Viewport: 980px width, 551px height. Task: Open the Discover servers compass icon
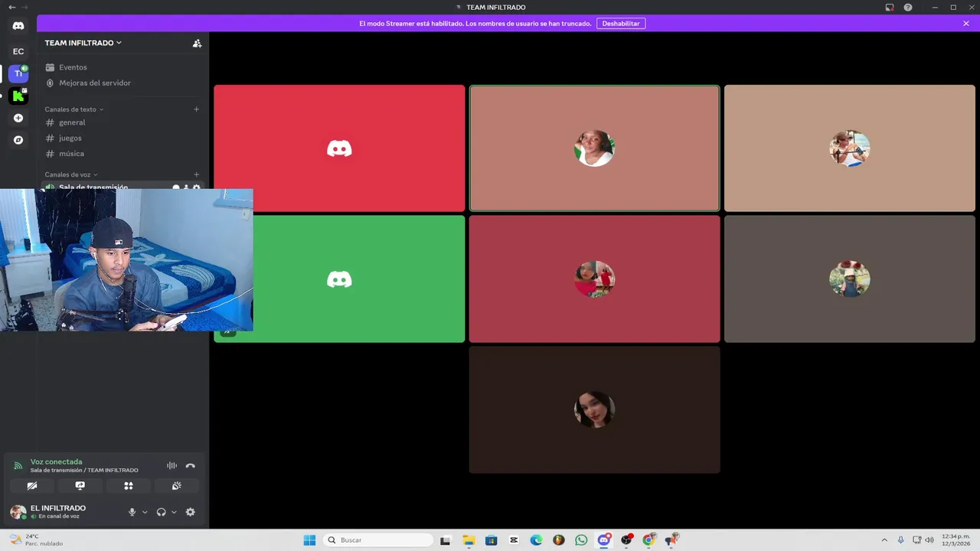point(18,140)
